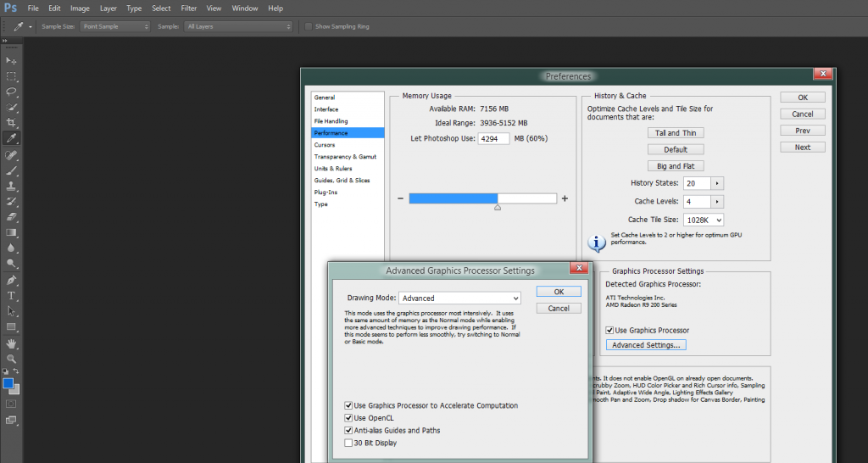Viewport: 868px width, 463px height.
Task: Click the plus to increase memory usage
Action: point(565,198)
